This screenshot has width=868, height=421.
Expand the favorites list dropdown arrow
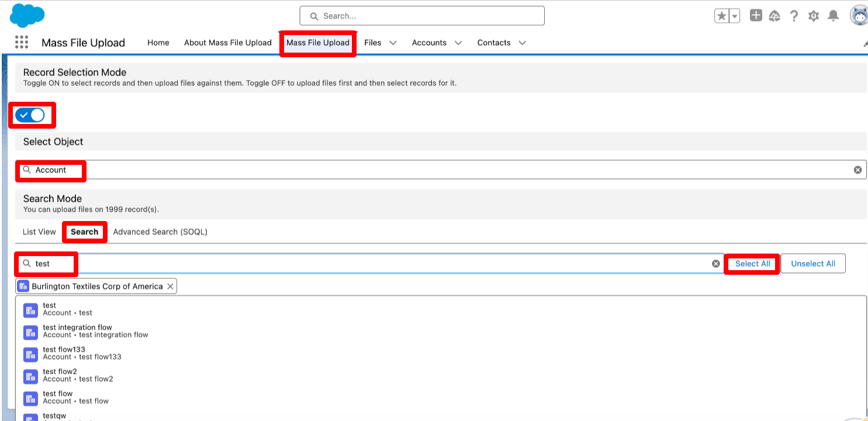(735, 16)
